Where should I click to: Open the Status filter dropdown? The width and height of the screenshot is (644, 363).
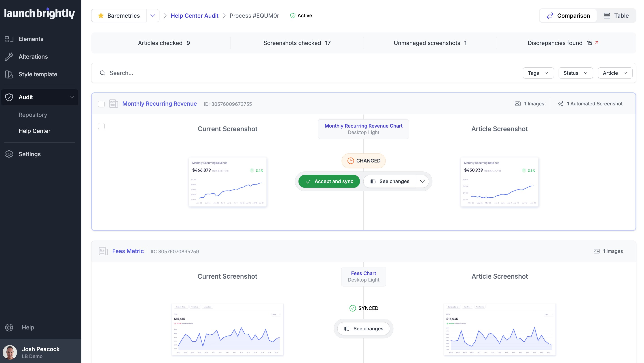(576, 73)
